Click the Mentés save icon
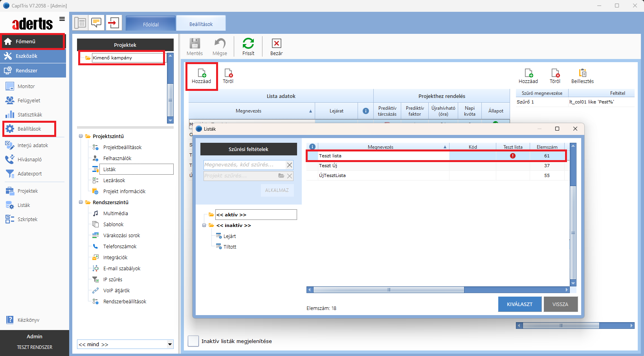This screenshot has height=356, width=644. tap(194, 44)
